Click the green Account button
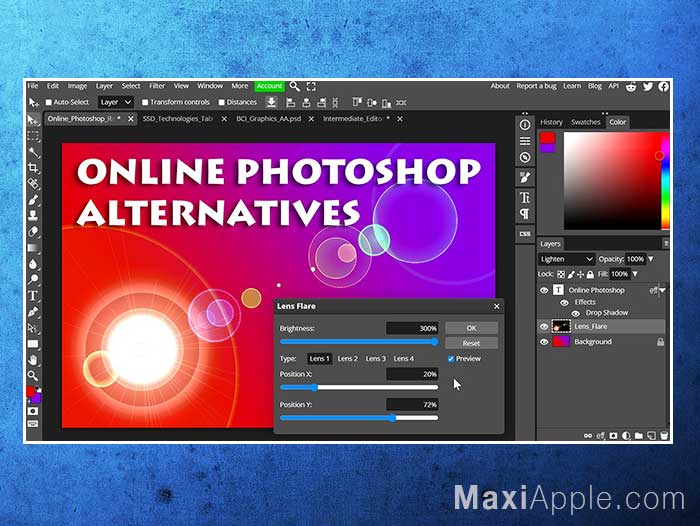This screenshot has width=700, height=526. [x=269, y=86]
